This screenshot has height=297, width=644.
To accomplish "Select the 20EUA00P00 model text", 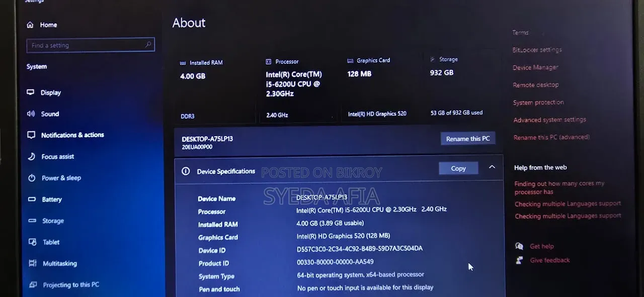I will (x=197, y=147).
